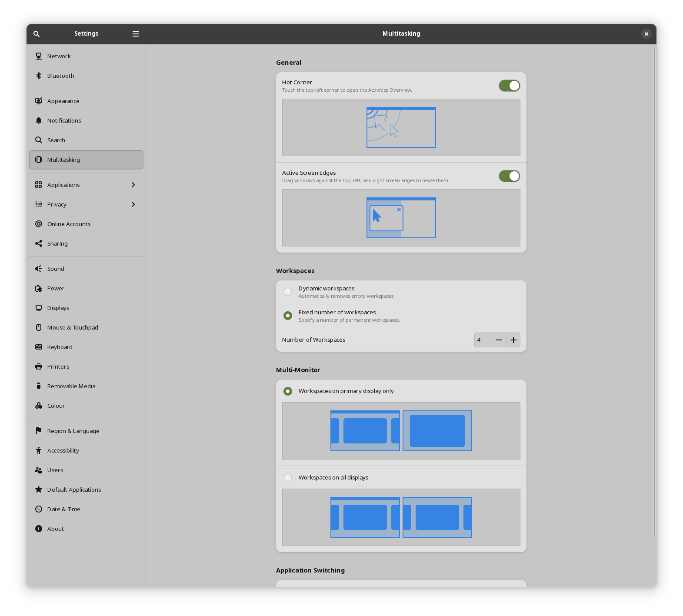The width and height of the screenshot is (683, 616).
Task: Click the Search sidebar magnifier icon
Action: 39,140
